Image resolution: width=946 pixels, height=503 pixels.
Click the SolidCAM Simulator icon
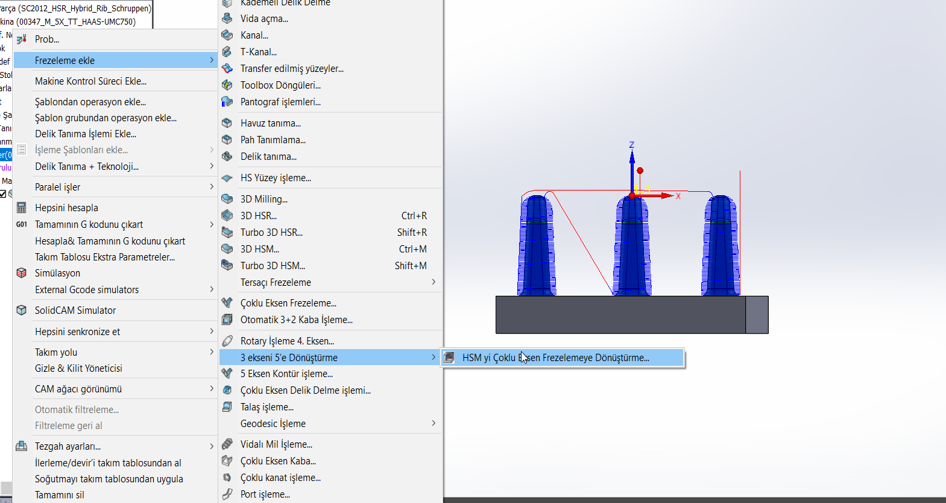[x=21, y=310]
